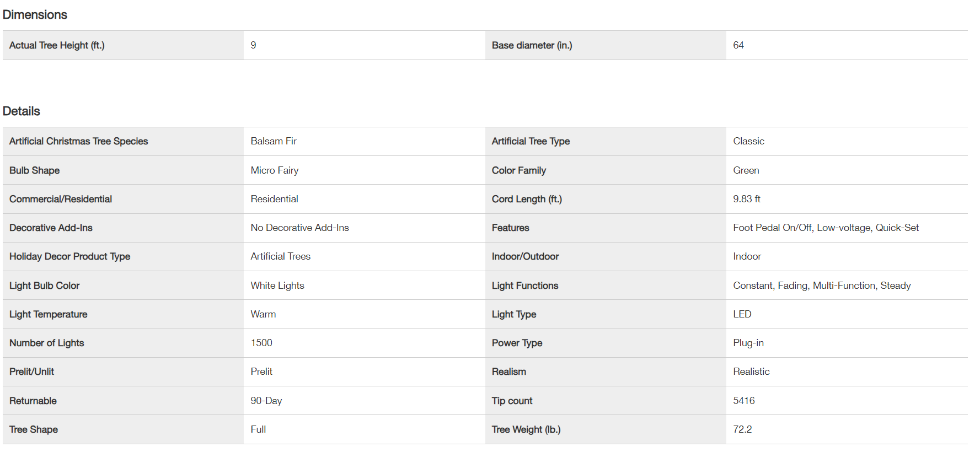Select the Balsam Fir species value
980x463 pixels.
click(273, 141)
